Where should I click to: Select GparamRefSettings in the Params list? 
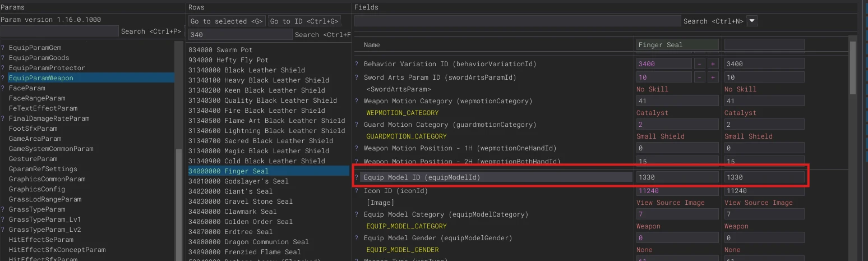(43, 169)
